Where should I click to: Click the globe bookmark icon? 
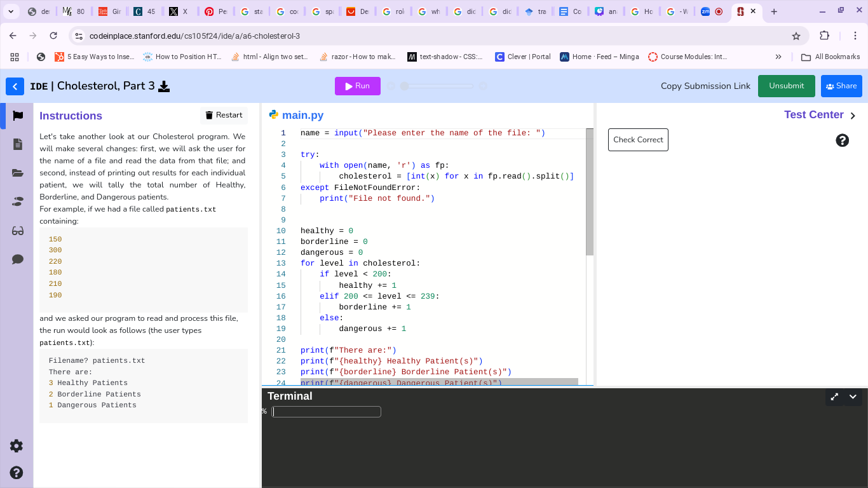pyautogui.click(x=41, y=57)
